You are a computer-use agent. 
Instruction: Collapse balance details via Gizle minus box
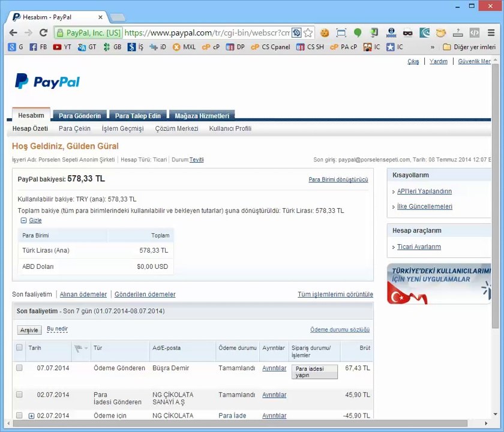coord(23,220)
